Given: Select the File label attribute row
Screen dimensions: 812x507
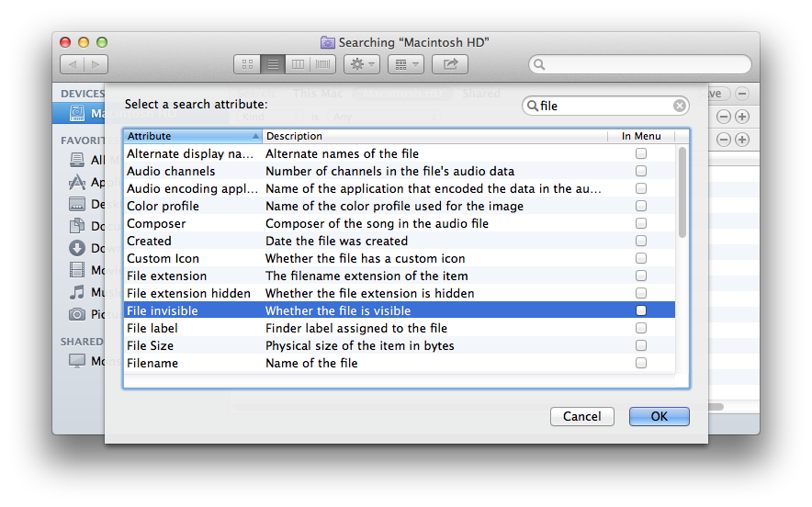Looking at the screenshot, I should pyautogui.click(x=400, y=328).
